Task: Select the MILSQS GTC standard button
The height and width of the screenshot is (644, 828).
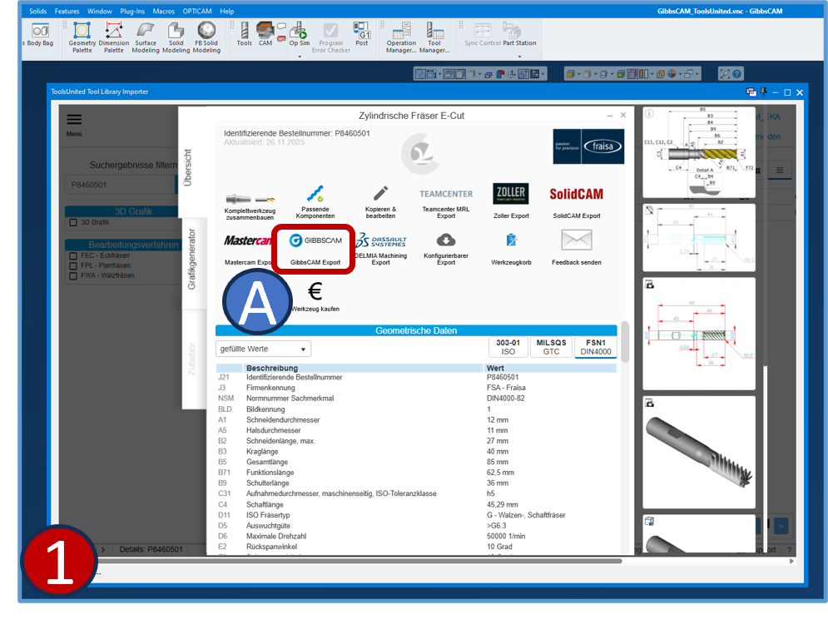Action: coord(551,347)
